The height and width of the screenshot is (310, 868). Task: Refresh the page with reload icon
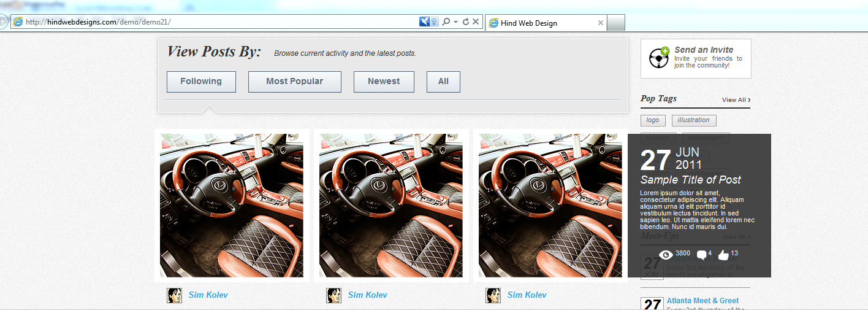pyautogui.click(x=466, y=22)
